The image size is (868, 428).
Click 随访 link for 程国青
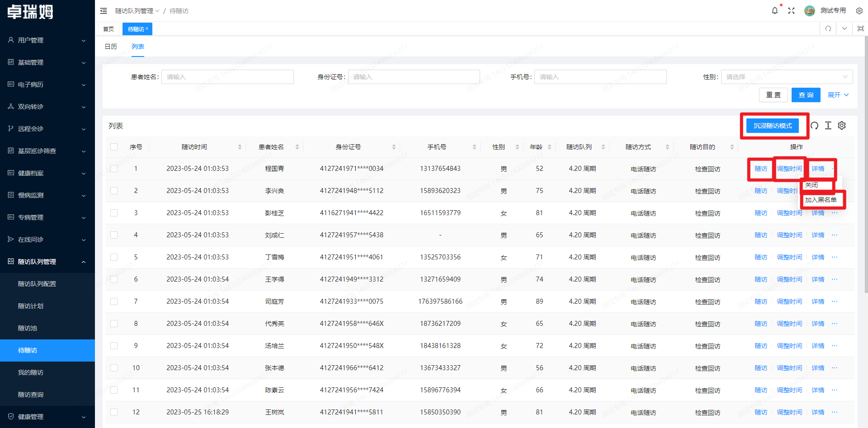tap(761, 169)
